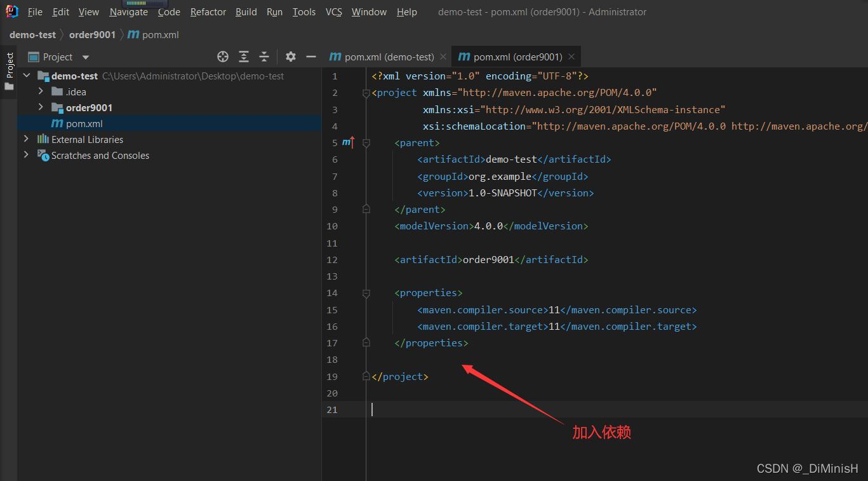Select pom.xml file in project tree

(x=84, y=123)
